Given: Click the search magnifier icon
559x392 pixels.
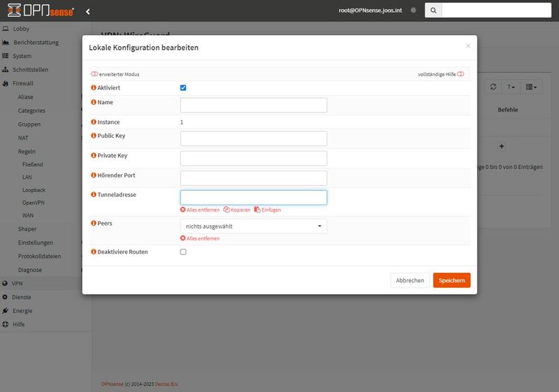Looking at the screenshot, I should pyautogui.click(x=433, y=10).
